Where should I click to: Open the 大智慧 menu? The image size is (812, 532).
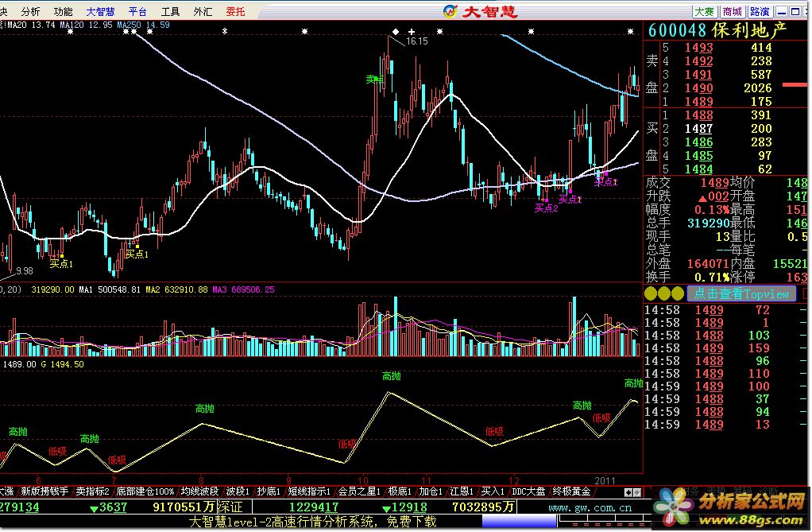(100, 11)
